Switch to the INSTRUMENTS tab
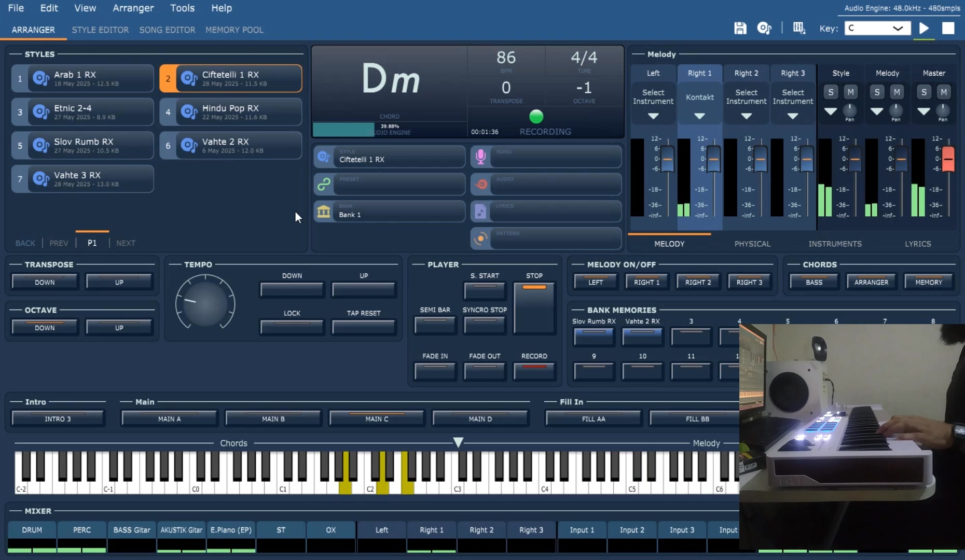The height and width of the screenshot is (560, 965). pos(835,244)
